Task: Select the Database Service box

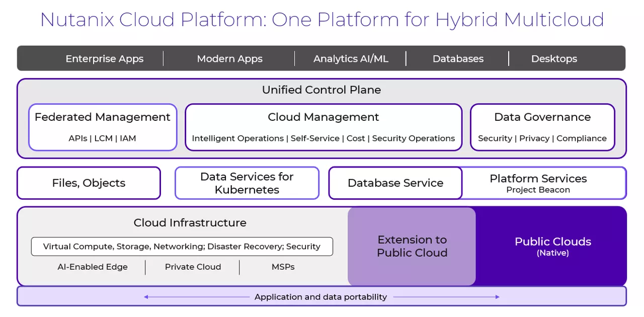Action: (x=395, y=183)
